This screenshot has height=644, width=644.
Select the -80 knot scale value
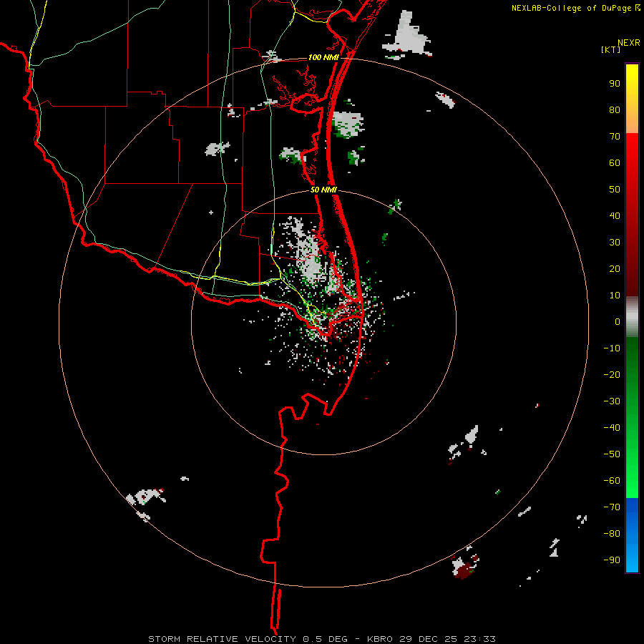(x=612, y=534)
